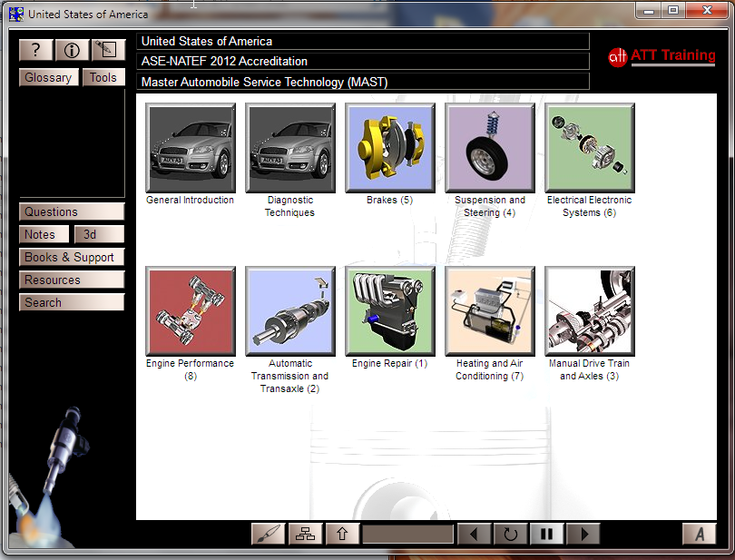Open the Glossary
Image resolution: width=735 pixels, height=560 pixels.
49,77
